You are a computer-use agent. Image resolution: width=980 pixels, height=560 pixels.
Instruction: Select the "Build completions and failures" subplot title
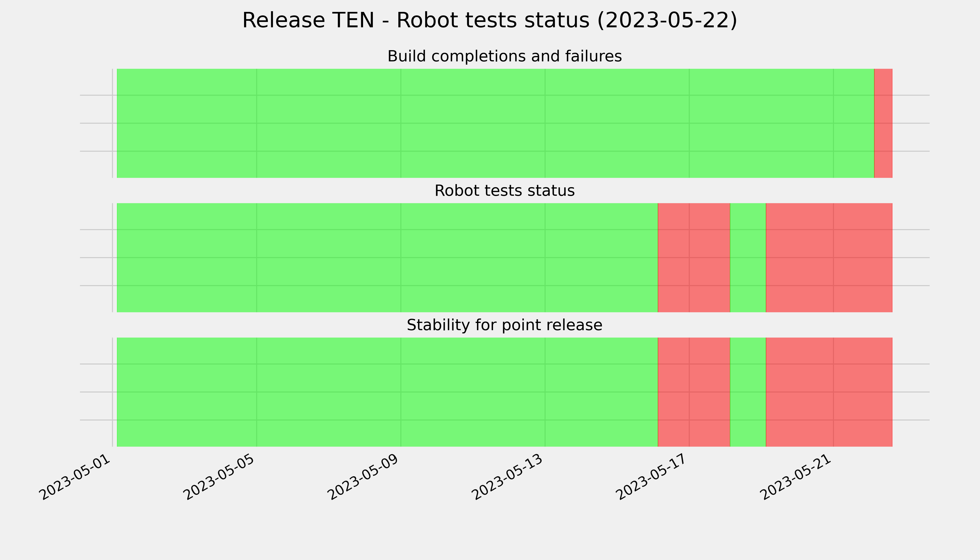coord(504,56)
